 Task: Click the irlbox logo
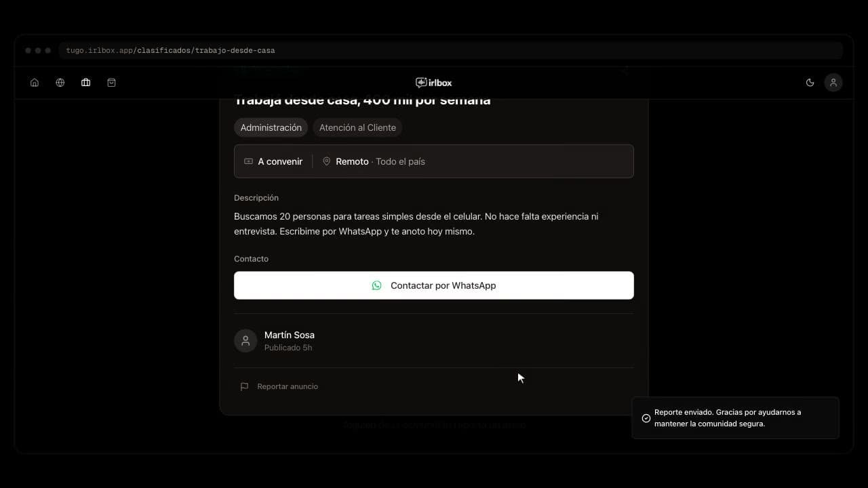434,83
